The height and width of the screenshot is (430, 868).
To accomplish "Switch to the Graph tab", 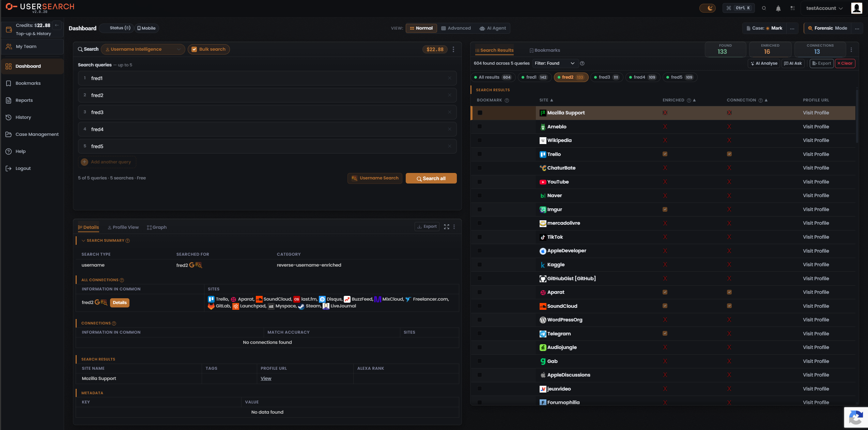I will pyautogui.click(x=157, y=227).
